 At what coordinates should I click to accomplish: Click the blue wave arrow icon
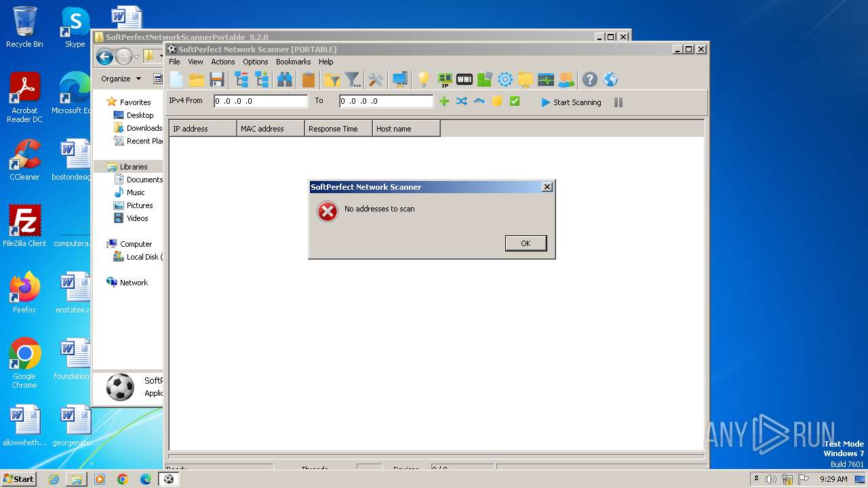click(479, 102)
